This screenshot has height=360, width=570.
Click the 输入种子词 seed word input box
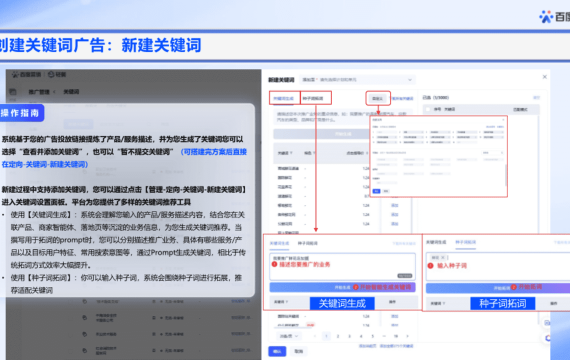coord(498,267)
